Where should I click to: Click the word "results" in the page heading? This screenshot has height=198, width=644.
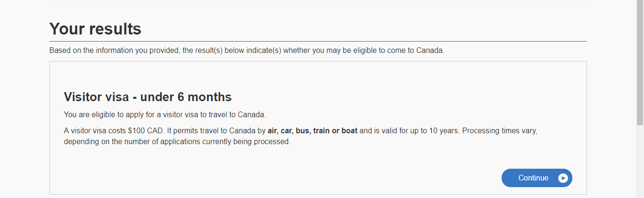point(115,29)
